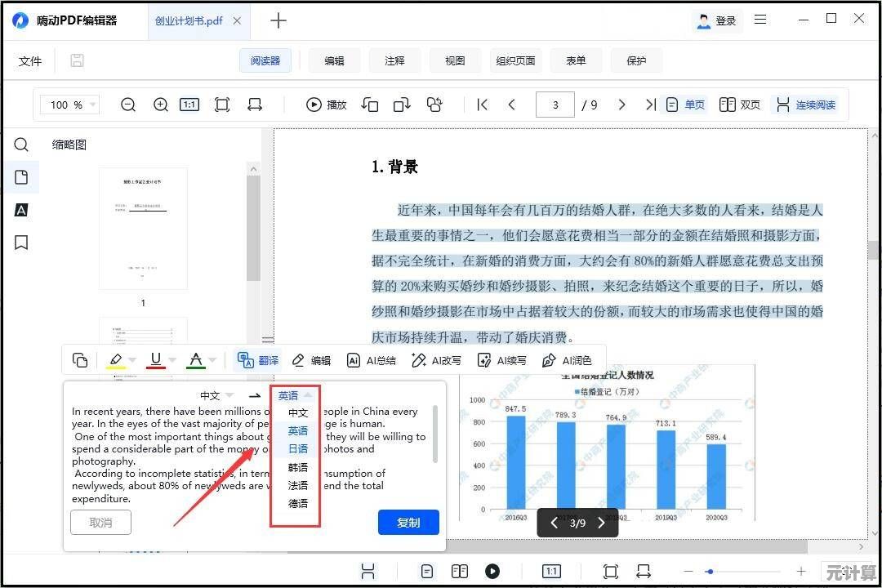
Task: Fit page icon in top toolbar
Action: click(222, 105)
